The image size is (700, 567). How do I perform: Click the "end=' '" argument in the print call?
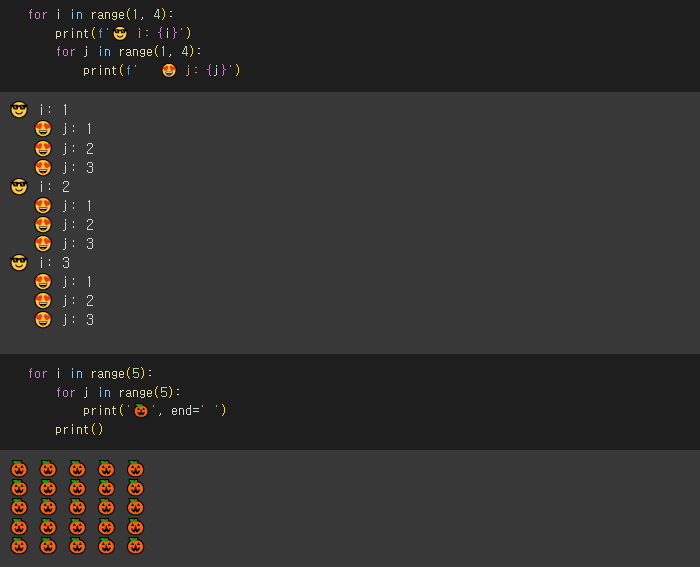[196, 411]
